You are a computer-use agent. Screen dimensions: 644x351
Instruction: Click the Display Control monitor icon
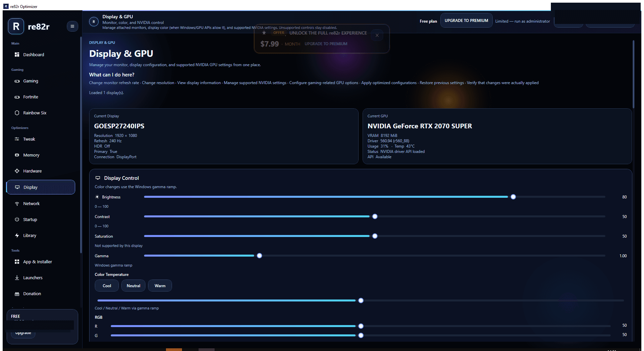pyautogui.click(x=98, y=178)
